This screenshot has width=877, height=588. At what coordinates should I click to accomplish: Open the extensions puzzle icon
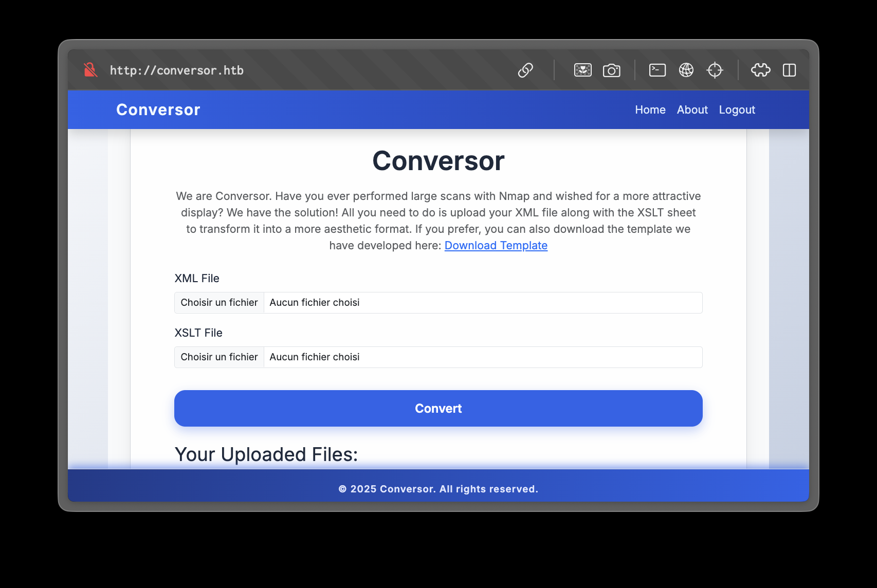point(761,70)
